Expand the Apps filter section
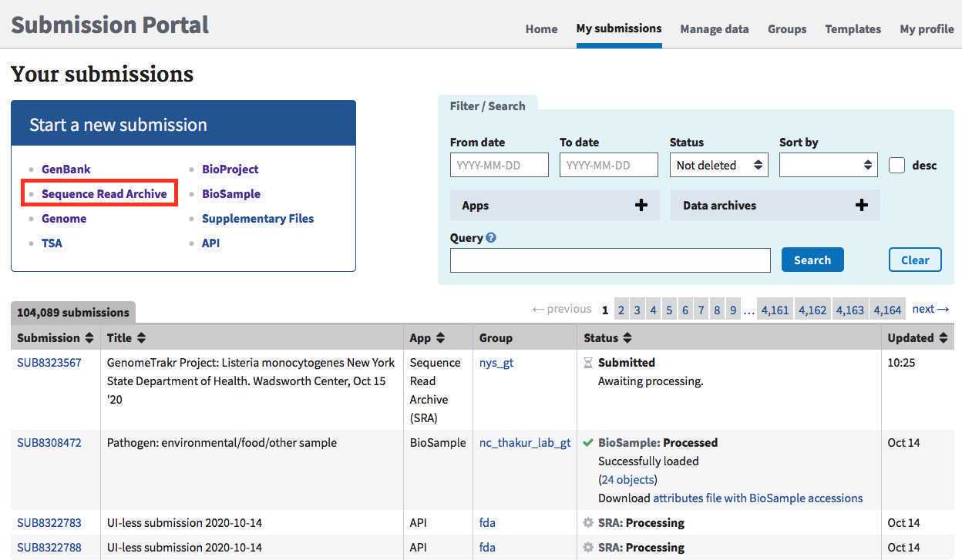This screenshot has width=962, height=560. coord(554,206)
